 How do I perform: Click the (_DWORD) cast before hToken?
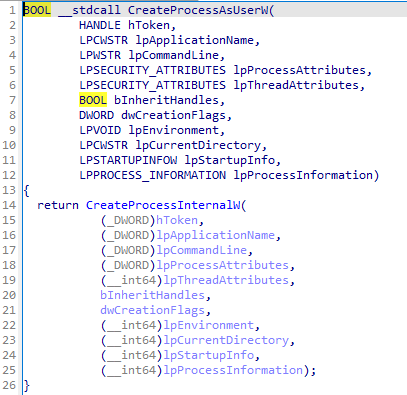(x=128, y=220)
